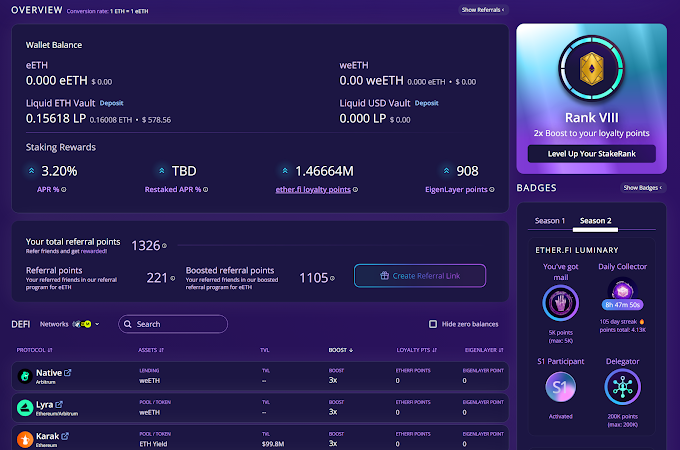Click the TVL column header
Image resolution: width=680 pixels, height=450 pixels.
pos(265,350)
